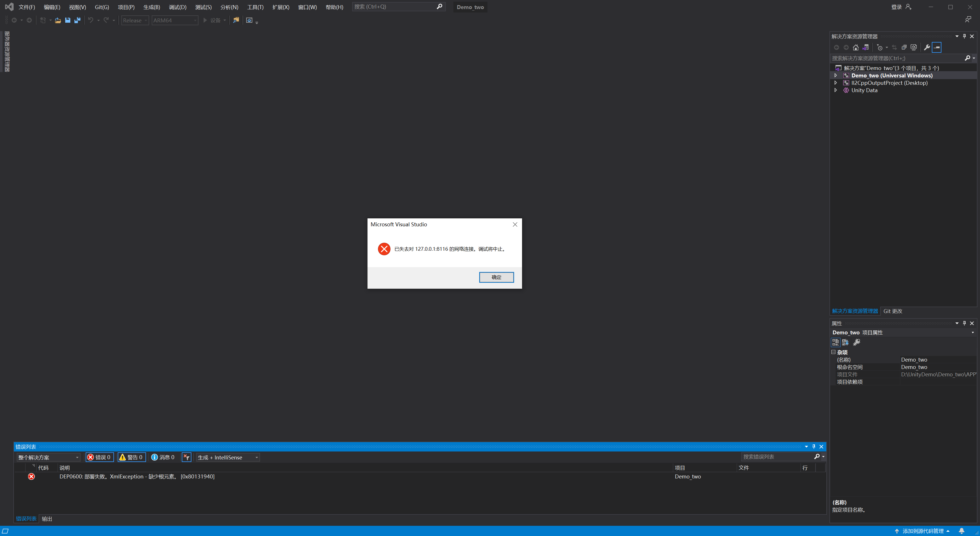Click inside the 搜索错误列表 search field
Image resolution: width=980 pixels, height=536 pixels.
(776, 457)
